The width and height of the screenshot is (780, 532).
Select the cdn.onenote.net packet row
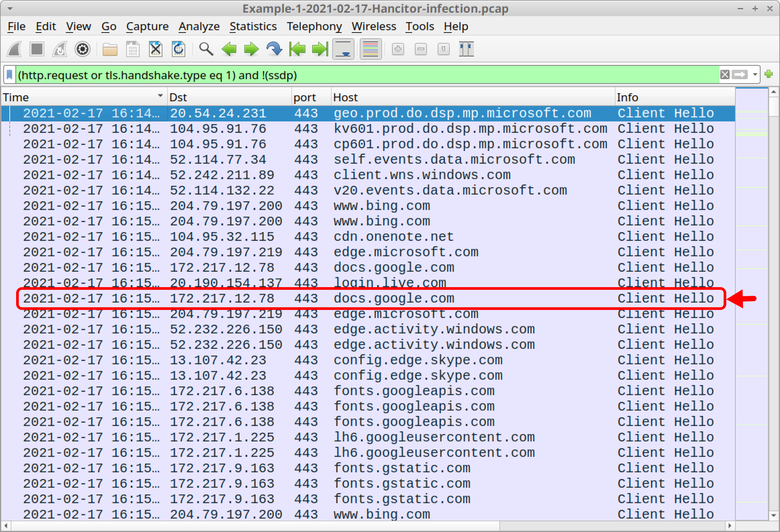pyautogui.click(x=368, y=237)
